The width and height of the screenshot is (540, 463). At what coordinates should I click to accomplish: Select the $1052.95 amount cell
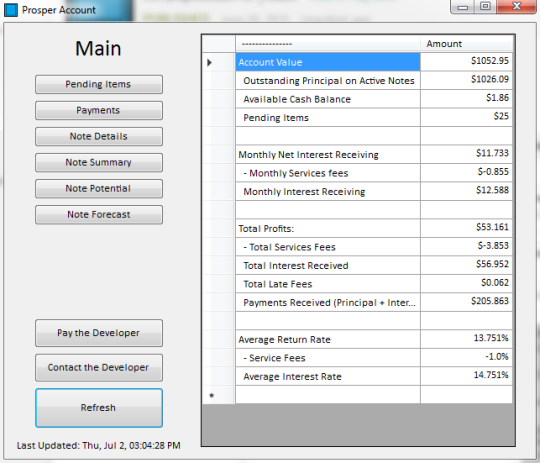(467, 62)
